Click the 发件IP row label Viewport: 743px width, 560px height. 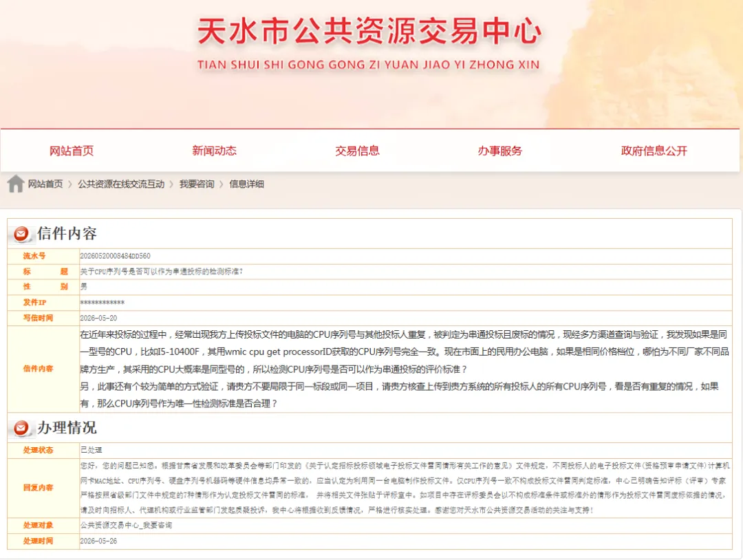click(34, 302)
